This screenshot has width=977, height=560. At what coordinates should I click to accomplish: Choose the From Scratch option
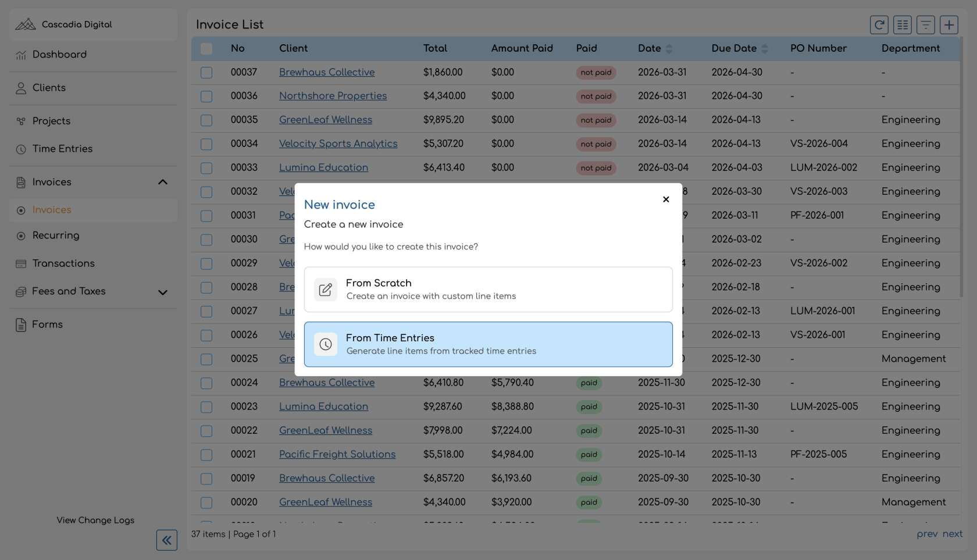(489, 290)
